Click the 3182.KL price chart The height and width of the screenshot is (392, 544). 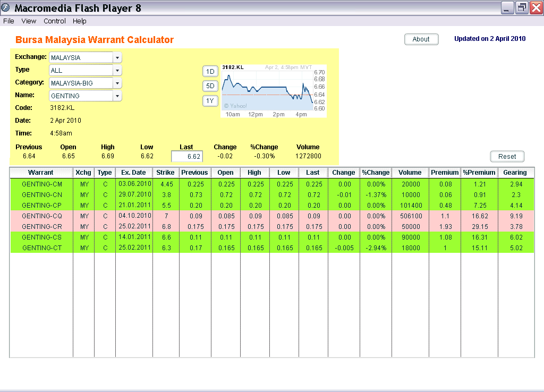pyautogui.click(x=274, y=91)
